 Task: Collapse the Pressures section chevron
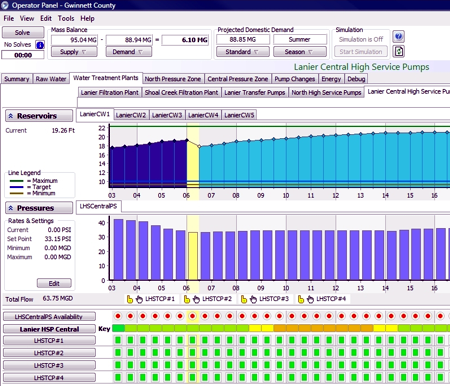11,208
